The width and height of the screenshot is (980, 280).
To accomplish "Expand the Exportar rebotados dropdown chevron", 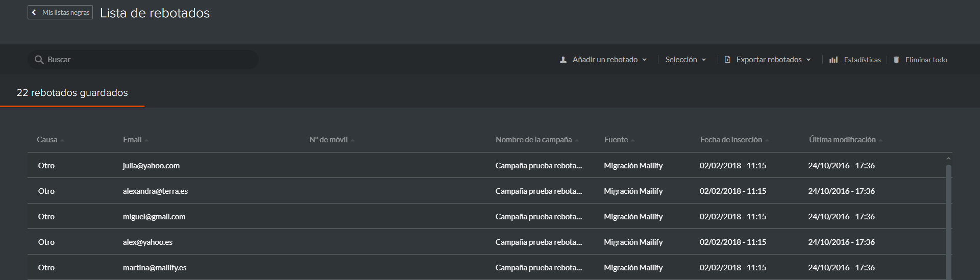I will (x=808, y=60).
